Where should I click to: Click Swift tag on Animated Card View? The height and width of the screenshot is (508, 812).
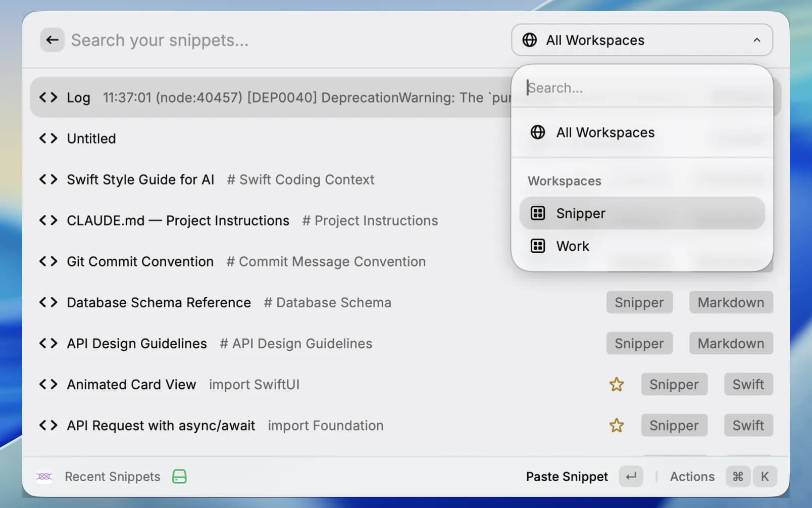point(748,384)
